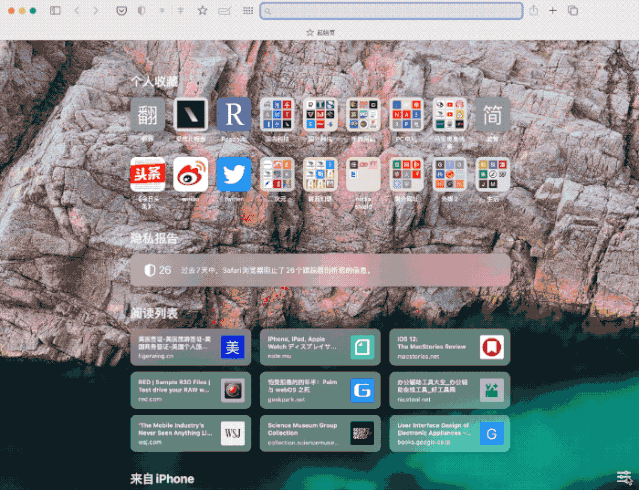The width and height of the screenshot is (639, 490).
Task: Show tab overview
Action: (573, 10)
